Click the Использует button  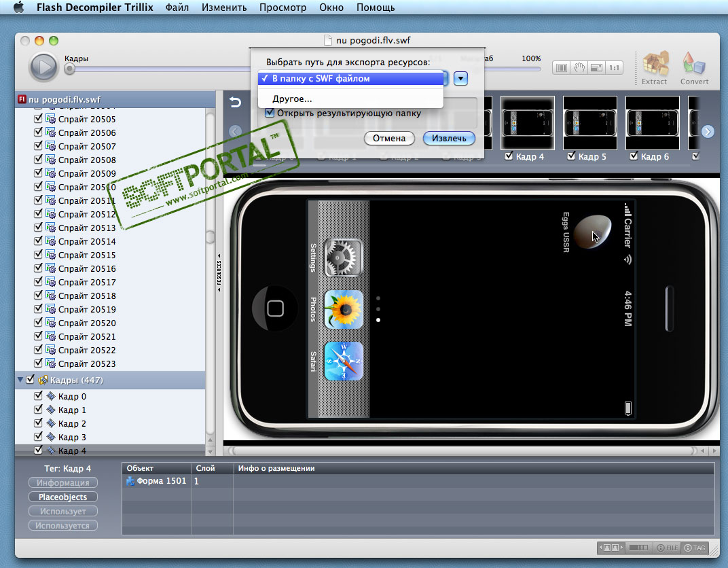(x=62, y=512)
